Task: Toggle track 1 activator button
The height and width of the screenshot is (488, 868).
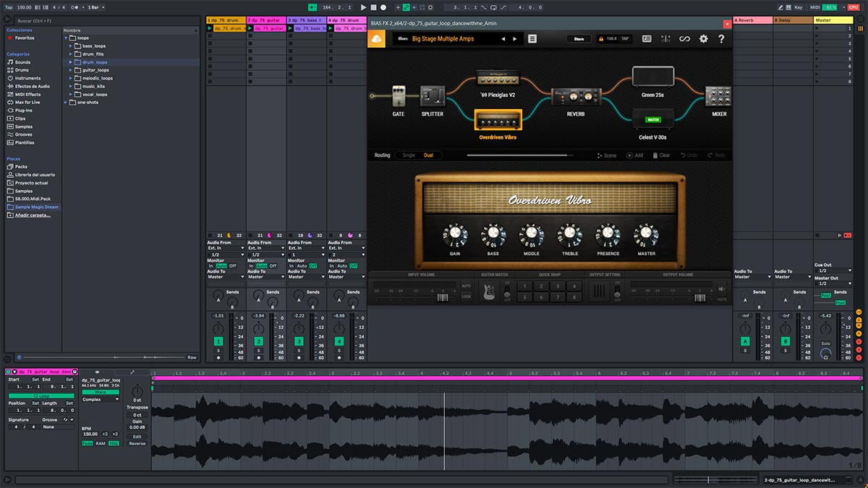Action: [218, 341]
